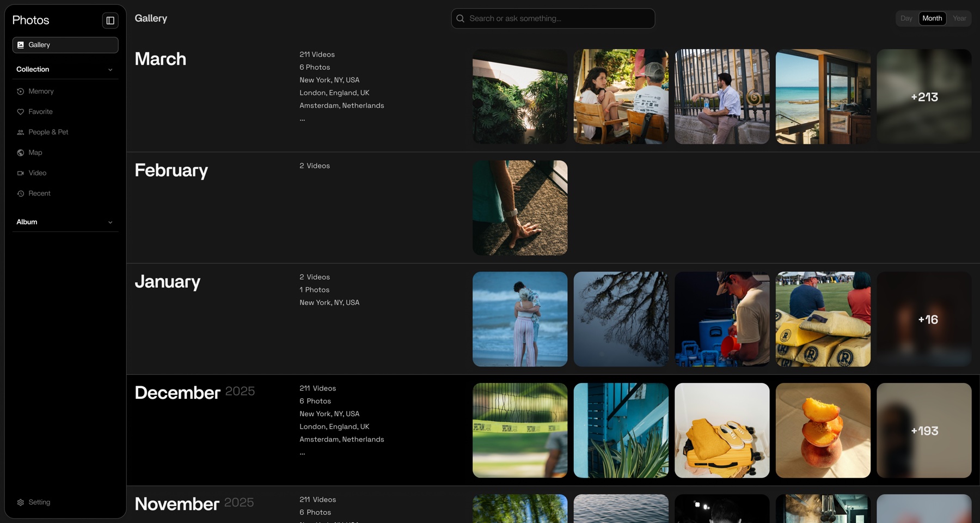980x523 pixels.
Task: Expand March locations ellipsis
Action: point(302,119)
